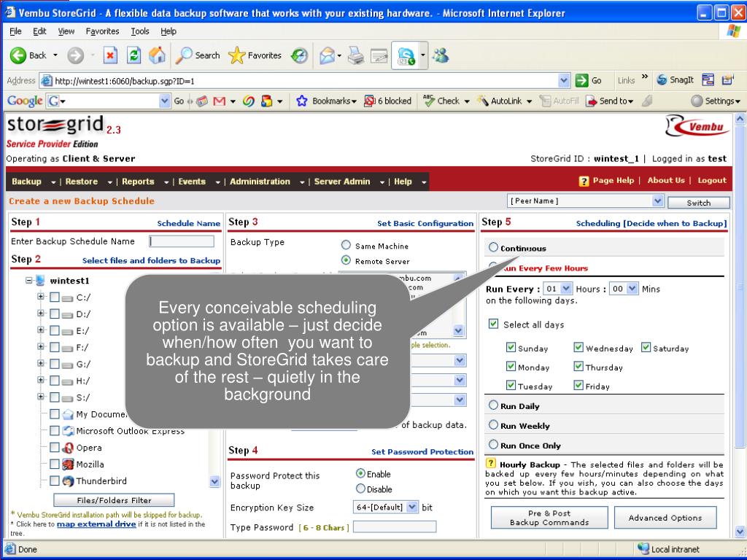
Task: Toggle the Select all days checkbox
Action: 494,324
